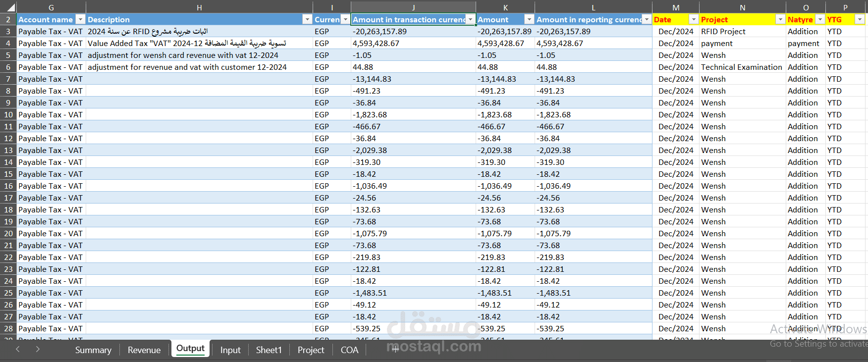868x362 pixels.
Task: Add a new sheet with the plus icon
Action: [395, 350]
